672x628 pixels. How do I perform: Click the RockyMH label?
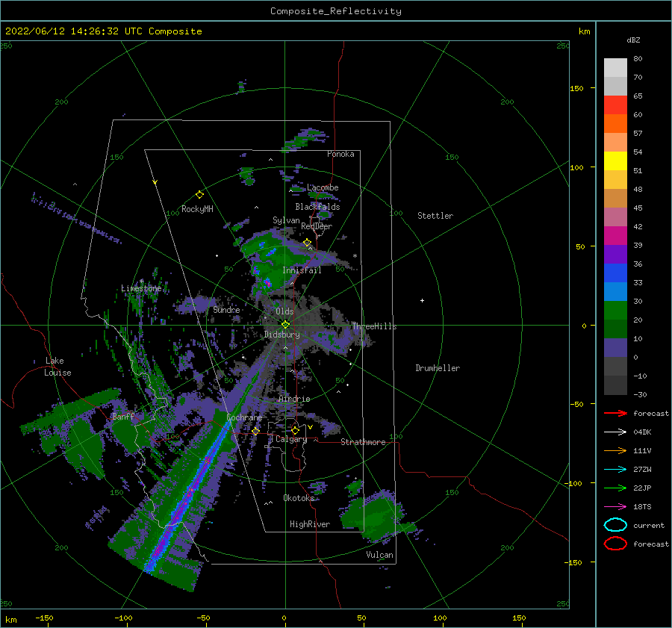pos(197,209)
